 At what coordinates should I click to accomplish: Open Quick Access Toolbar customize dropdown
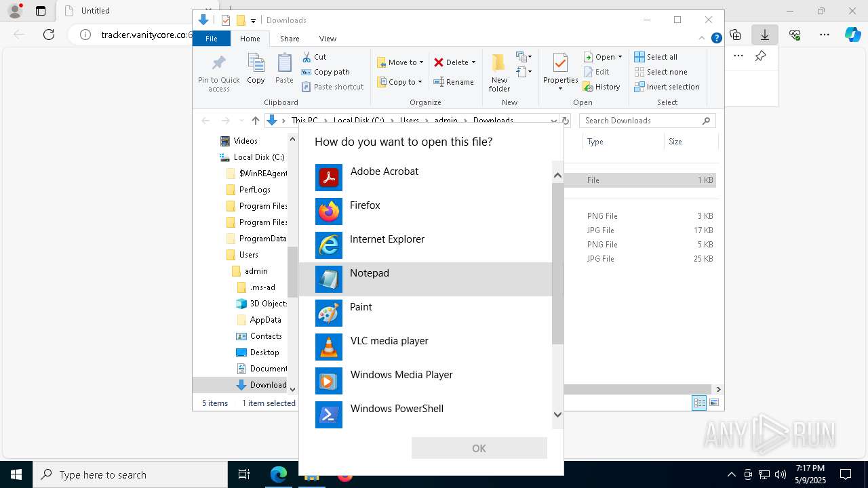coord(253,20)
